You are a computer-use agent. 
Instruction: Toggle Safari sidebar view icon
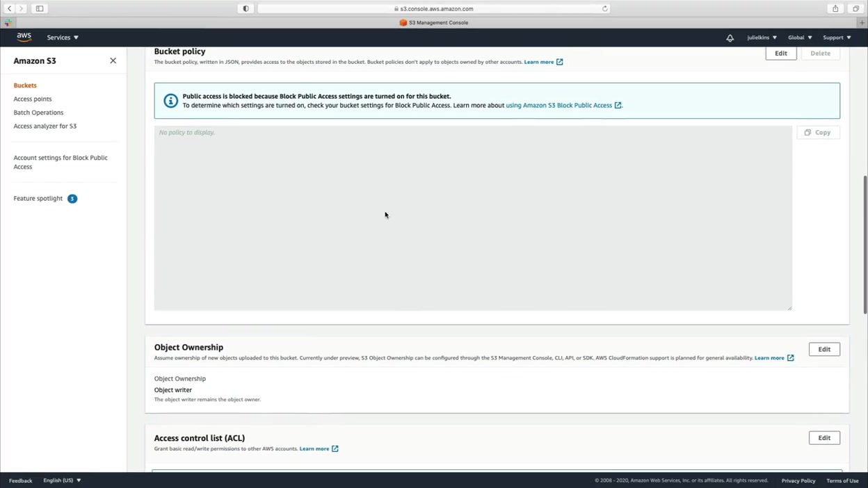(x=40, y=8)
